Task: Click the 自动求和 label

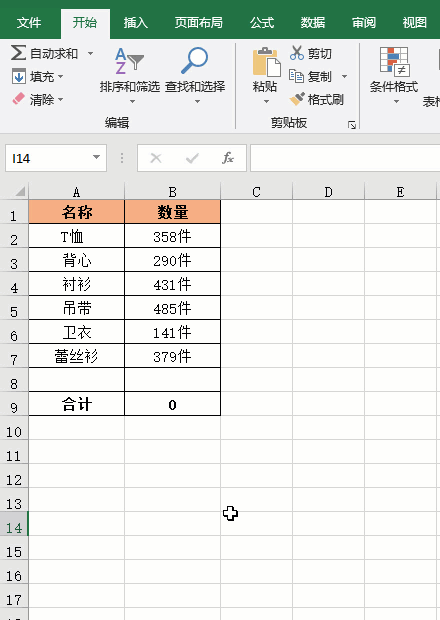Action: tap(54, 53)
